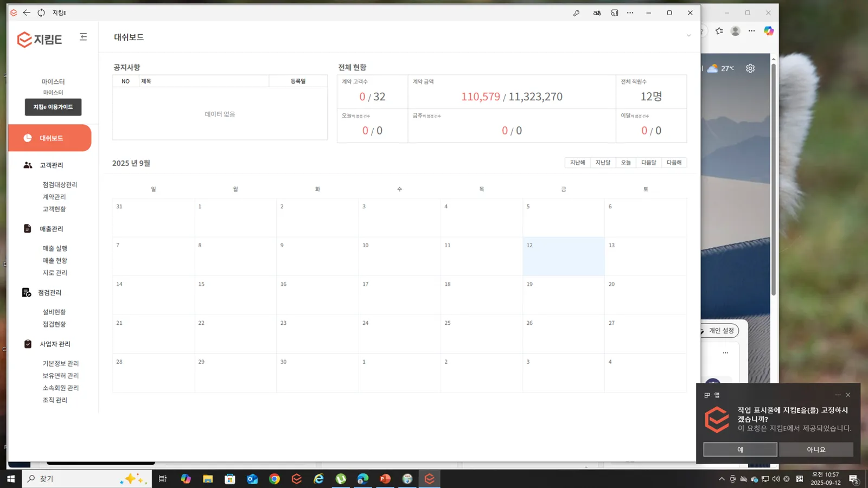This screenshot has width=868, height=488.
Task: Click the translate icon in title bar
Action: click(x=597, y=13)
